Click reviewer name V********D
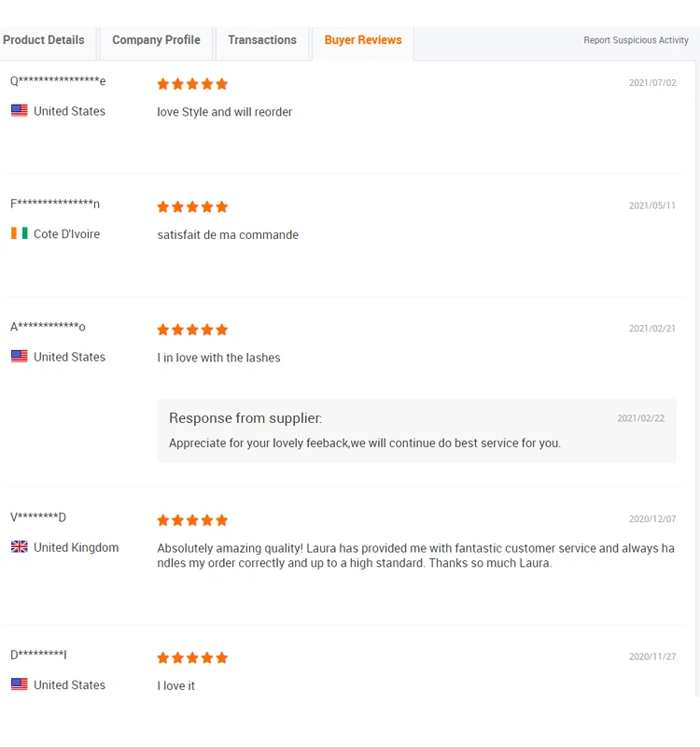The width and height of the screenshot is (700, 747). 38,517
